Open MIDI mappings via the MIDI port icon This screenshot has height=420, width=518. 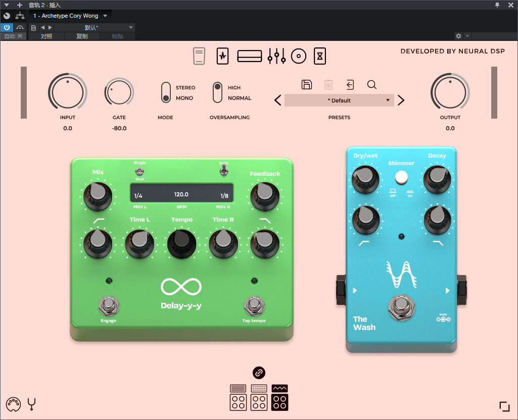pyautogui.click(x=14, y=404)
